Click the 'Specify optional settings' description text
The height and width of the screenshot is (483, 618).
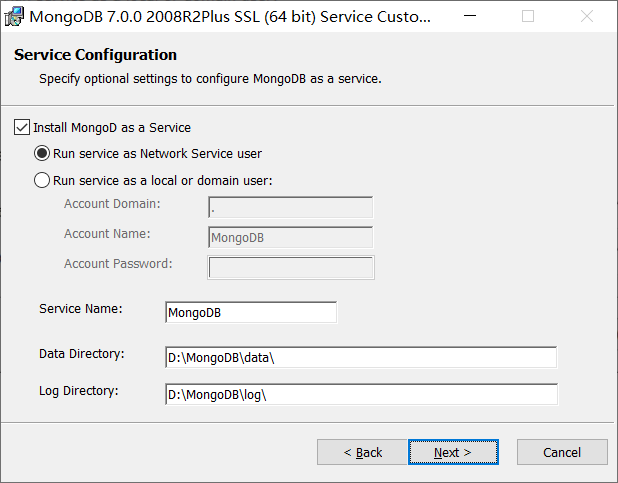pyautogui.click(x=210, y=78)
